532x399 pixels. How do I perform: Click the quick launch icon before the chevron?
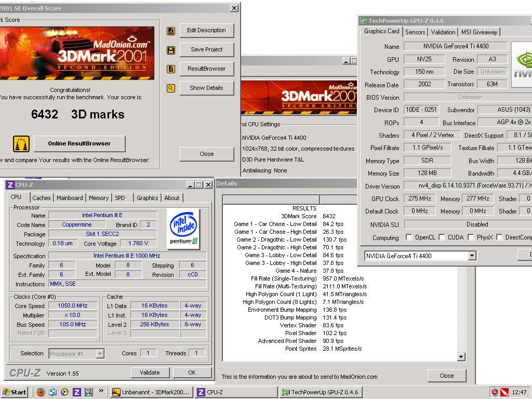click(89, 392)
